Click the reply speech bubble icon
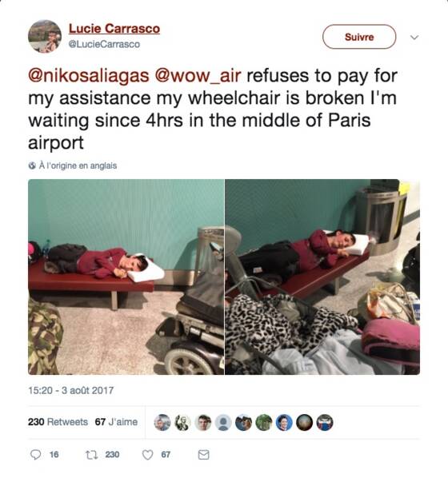 pyautogui.click(x=36, y=454)
